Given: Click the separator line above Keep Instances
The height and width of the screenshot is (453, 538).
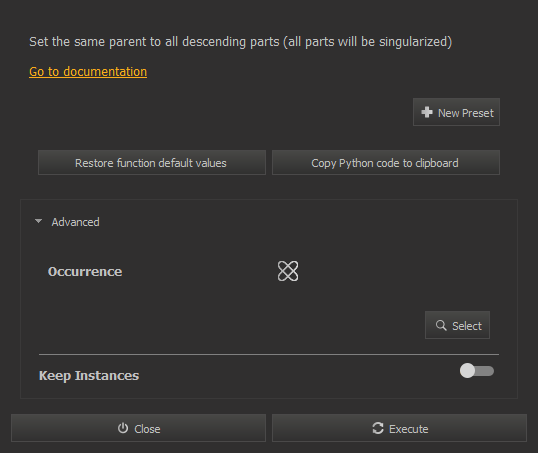Looking at the screenshot, I should pyautogui.click(x=269, y=354).
